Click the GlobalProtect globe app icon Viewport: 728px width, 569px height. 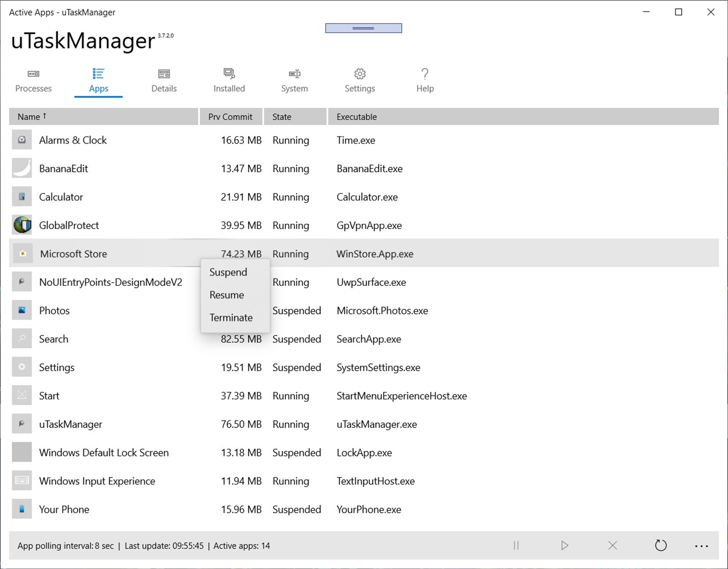pos(21,225)
